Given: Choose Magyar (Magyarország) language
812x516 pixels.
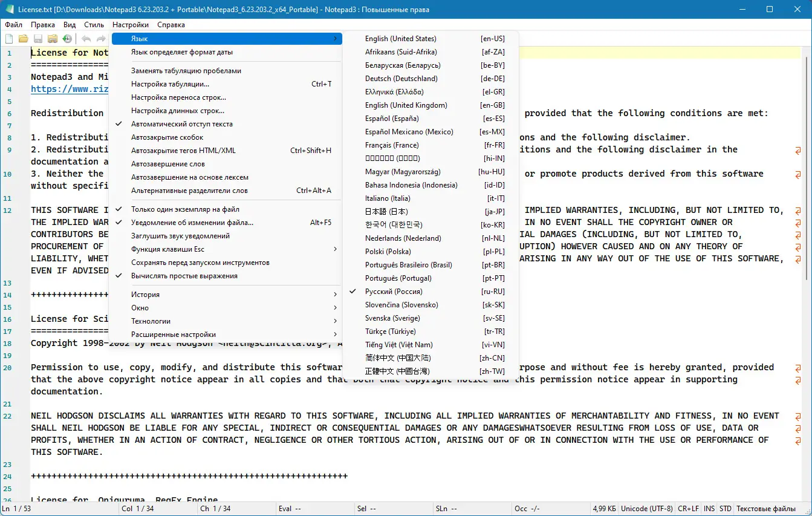Looking at the screenshot, I should click(430, 172).
